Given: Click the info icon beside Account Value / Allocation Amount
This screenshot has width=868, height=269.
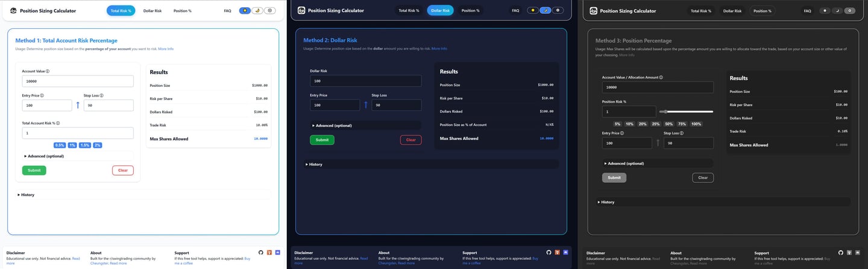Looking at the screenshot, I should point(661,77).
